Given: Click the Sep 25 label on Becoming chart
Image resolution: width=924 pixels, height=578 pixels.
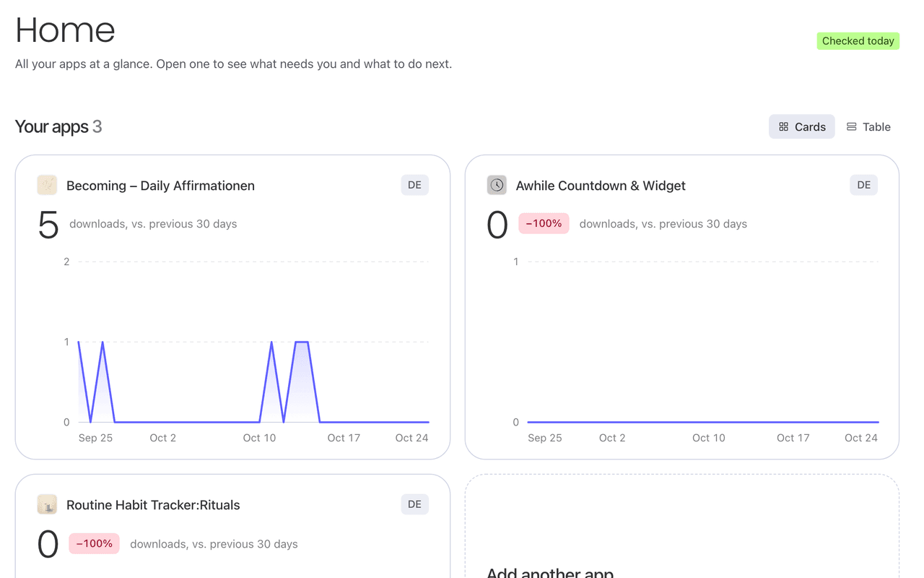Looking at the screenshot, I should (x=95, y=438).
